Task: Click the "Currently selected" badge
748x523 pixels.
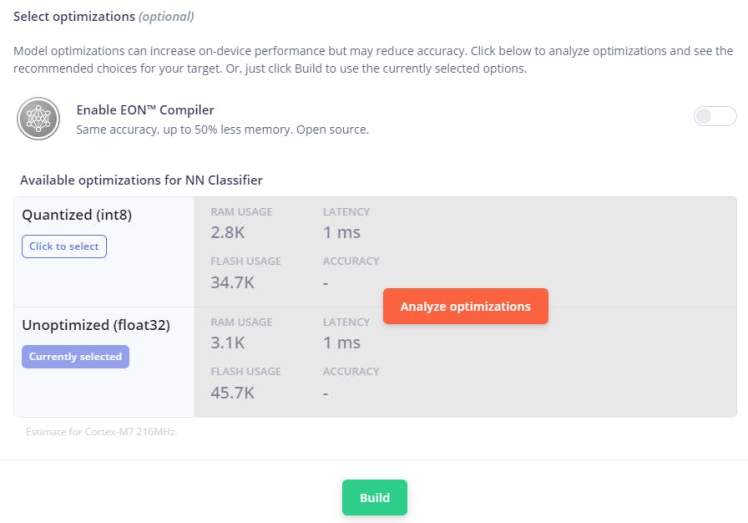Action: coord(75,357)
